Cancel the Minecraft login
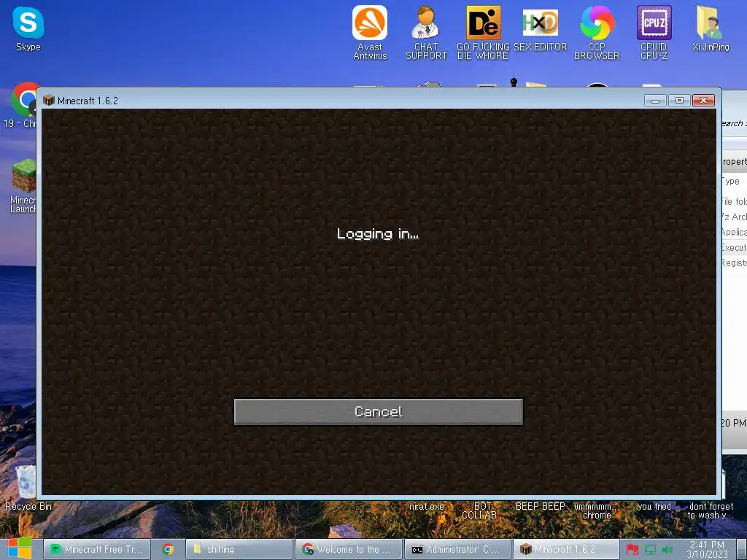 (379, 411)
